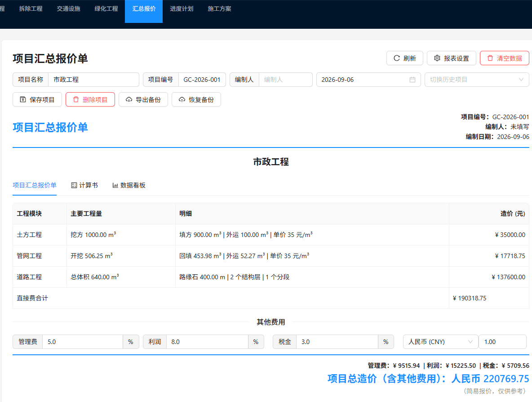Click the cost value ¥ 17718.75
The width and height of the screenshot is (532, 402).
coord(510,256)
